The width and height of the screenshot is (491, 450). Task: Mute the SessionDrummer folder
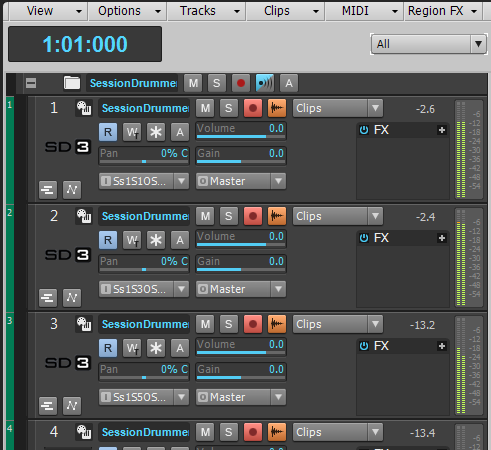[193, 83]
